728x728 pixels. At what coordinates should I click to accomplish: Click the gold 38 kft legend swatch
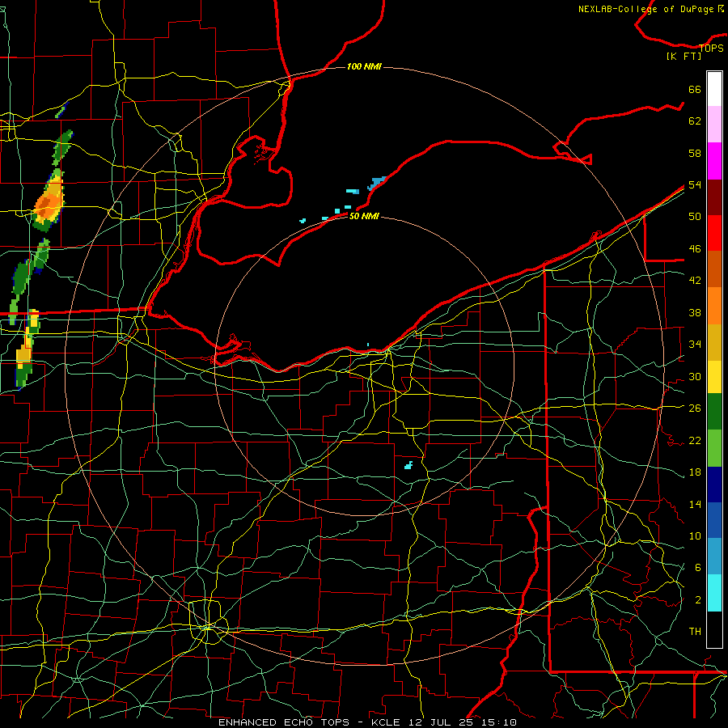[x=714, y=342]
